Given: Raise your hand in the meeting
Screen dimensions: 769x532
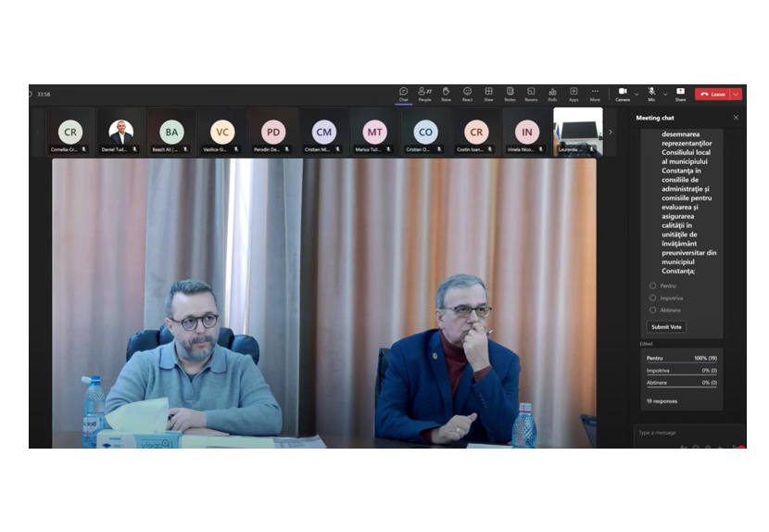Looking at the screenshot, I should point(446,95).
